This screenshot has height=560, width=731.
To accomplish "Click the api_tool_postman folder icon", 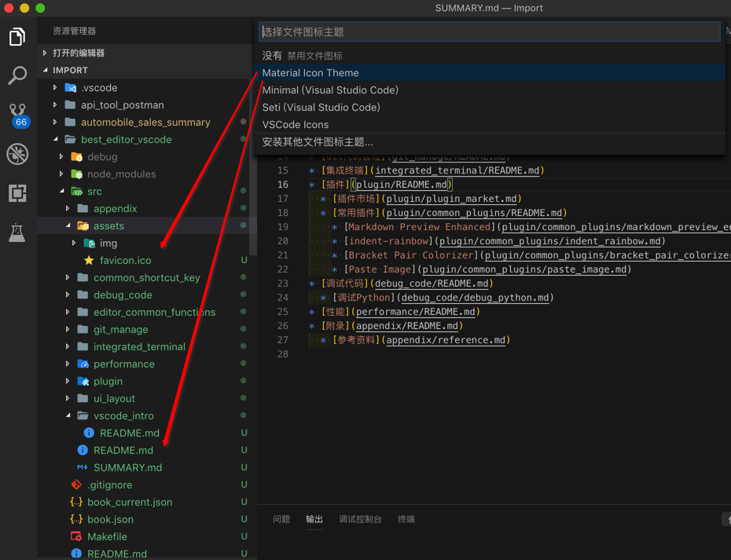I will point(71,104).
